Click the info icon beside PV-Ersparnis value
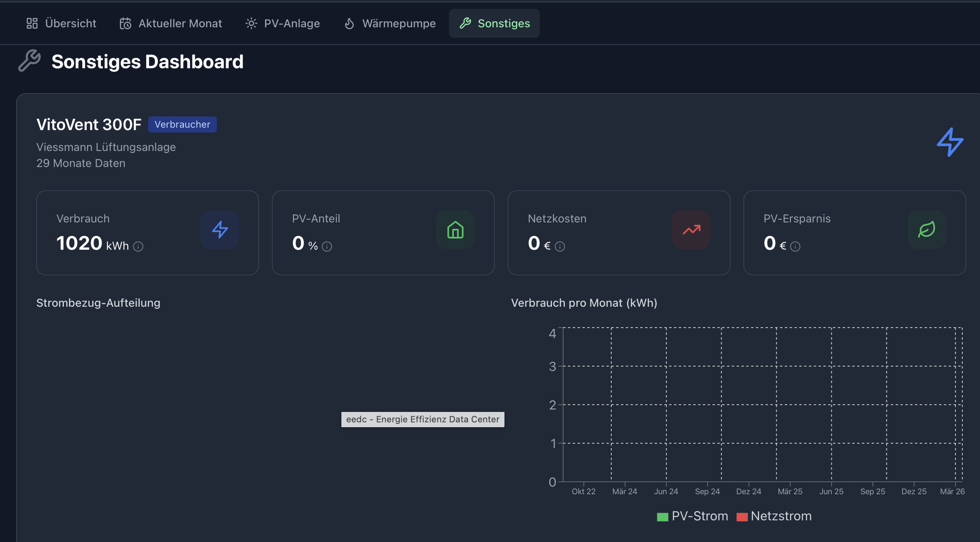Screen dimensions: 980x542 coord(795,247)
